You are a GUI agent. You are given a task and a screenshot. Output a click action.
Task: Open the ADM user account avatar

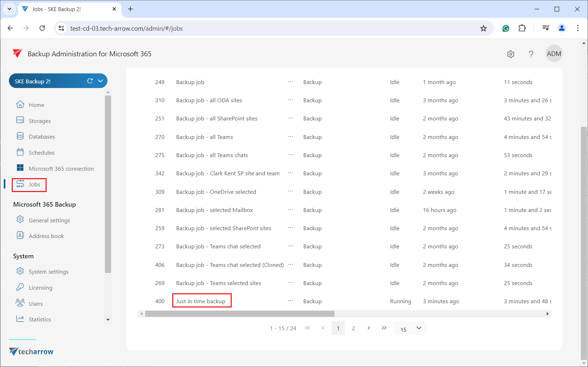pyautogui.click(x=554, y=54)
